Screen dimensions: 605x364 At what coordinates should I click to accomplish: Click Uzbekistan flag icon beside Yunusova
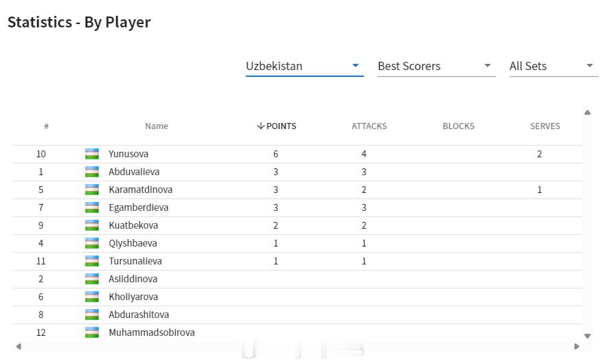91,154
